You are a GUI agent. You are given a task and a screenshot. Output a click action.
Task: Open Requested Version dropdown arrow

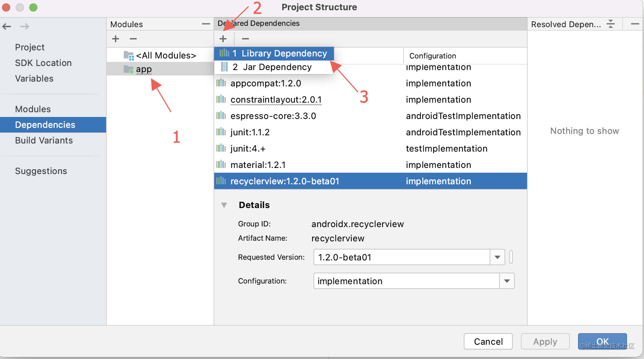pyautogui.click(x=497, y=257)
